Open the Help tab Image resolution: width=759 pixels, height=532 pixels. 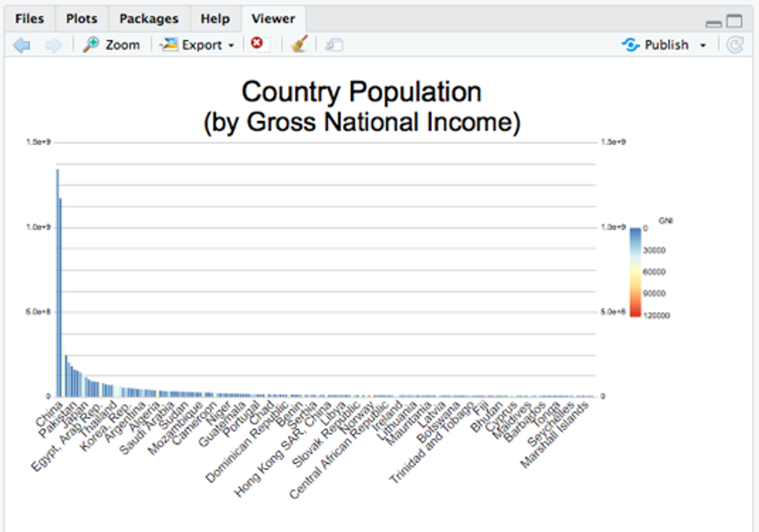coord(215,19)
